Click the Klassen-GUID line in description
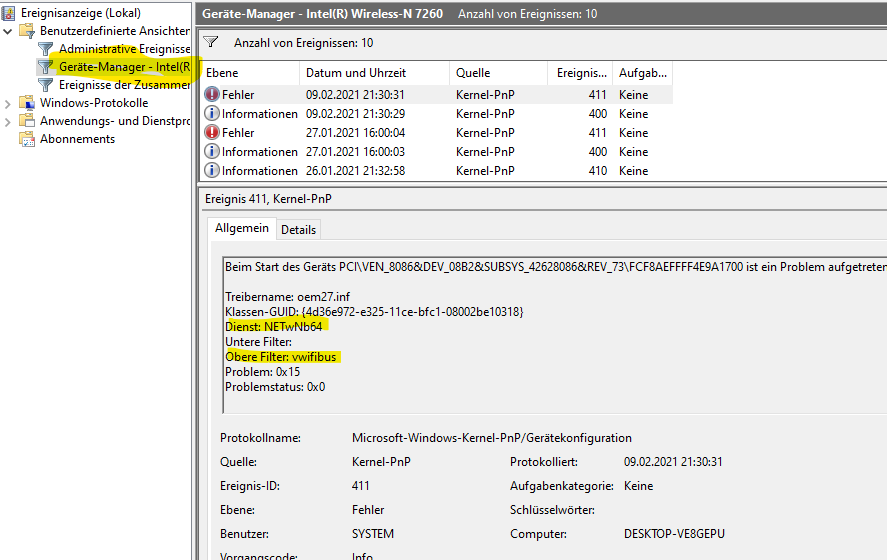Viewport: 887px width, 560px height. tap(374, 312)
